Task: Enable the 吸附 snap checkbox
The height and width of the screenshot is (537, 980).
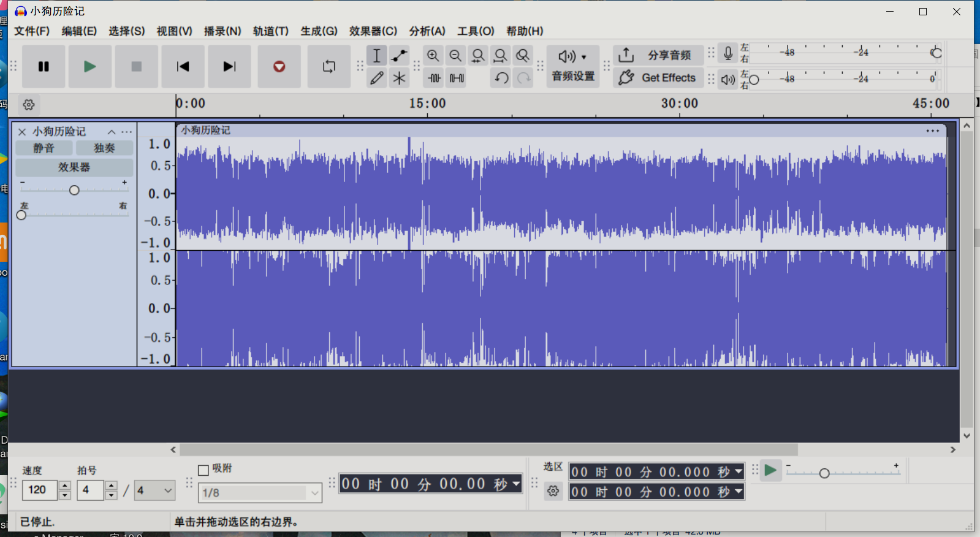Action: coord(203,470)
